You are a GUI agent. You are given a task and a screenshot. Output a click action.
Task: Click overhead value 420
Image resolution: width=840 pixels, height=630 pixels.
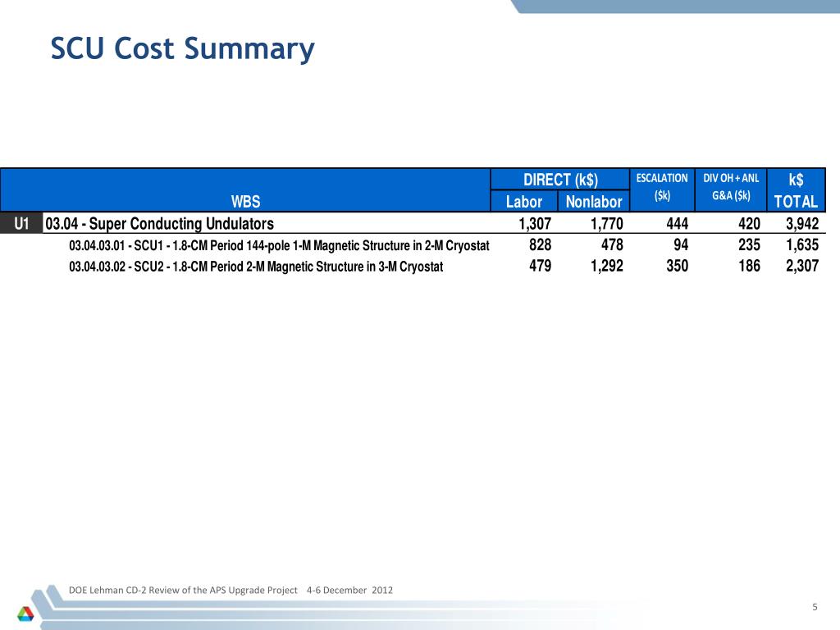[749, 223]
